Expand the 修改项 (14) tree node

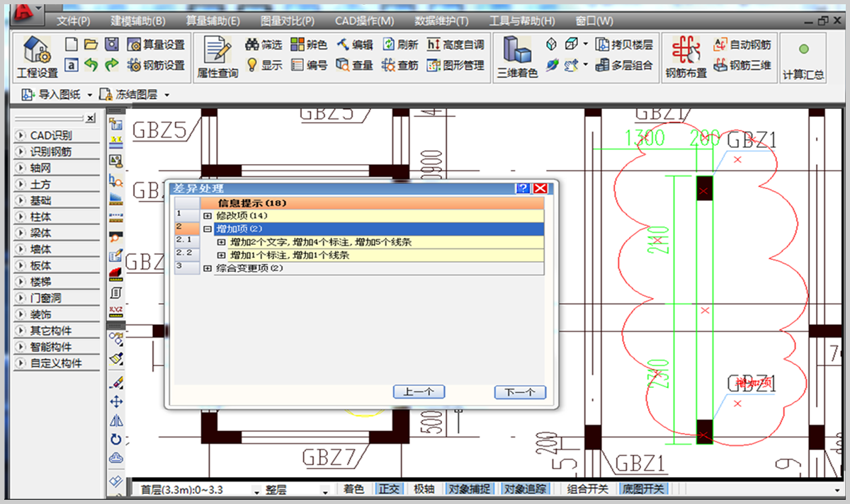coord(208,215)
